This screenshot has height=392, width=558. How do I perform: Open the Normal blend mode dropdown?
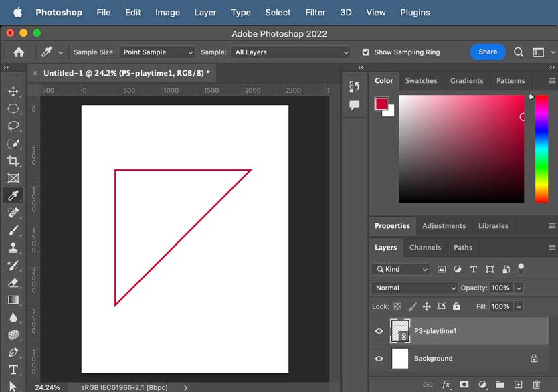[414, 288]
